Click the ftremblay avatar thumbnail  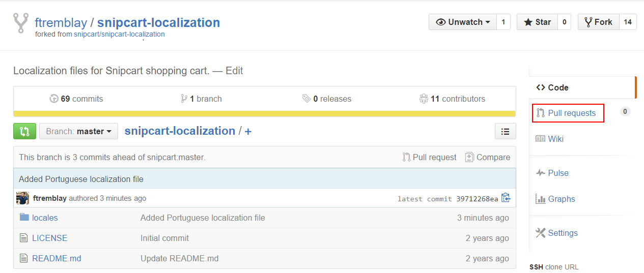coord(22,198)
